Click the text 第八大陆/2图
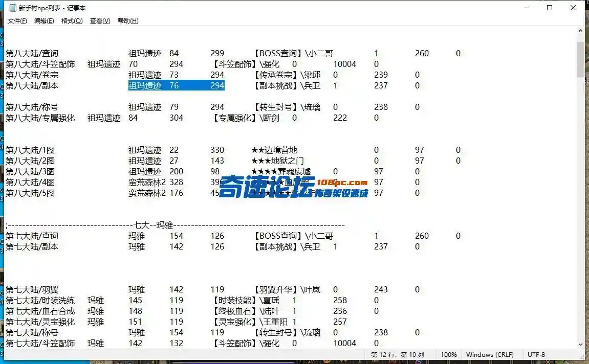This screenshot has width=589, height=364. click(x=30, y=161)
